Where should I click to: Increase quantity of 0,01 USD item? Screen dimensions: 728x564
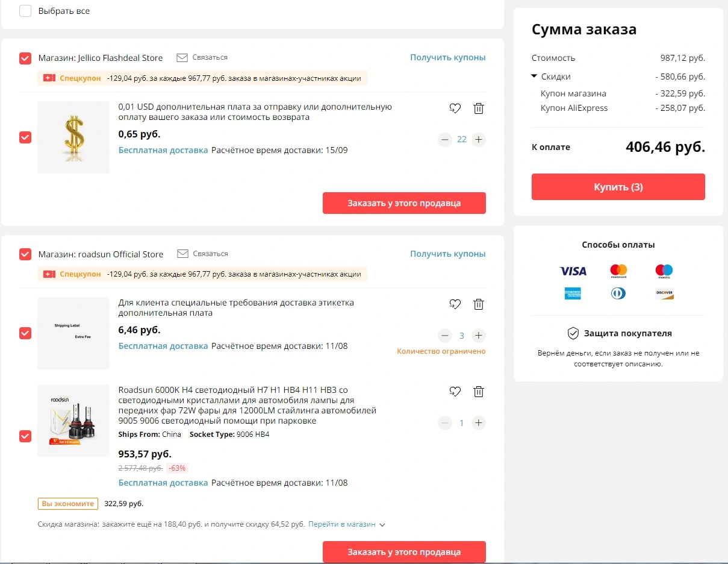[x=479, y=140]
